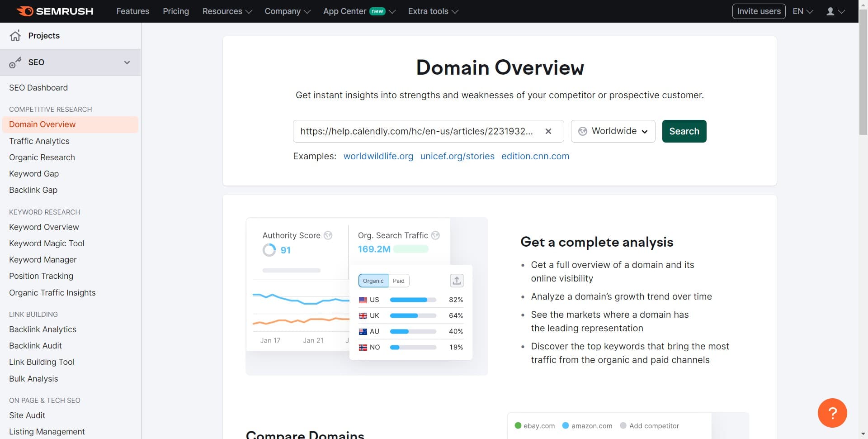Click the orange help question mark button
Screen dimensions: 868x439
(832, 413)
